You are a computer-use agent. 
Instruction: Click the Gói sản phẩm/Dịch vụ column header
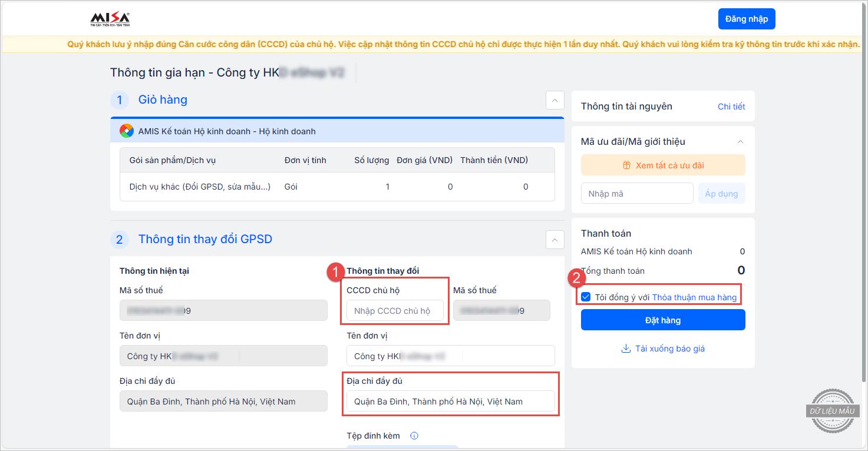pos(173,160)
